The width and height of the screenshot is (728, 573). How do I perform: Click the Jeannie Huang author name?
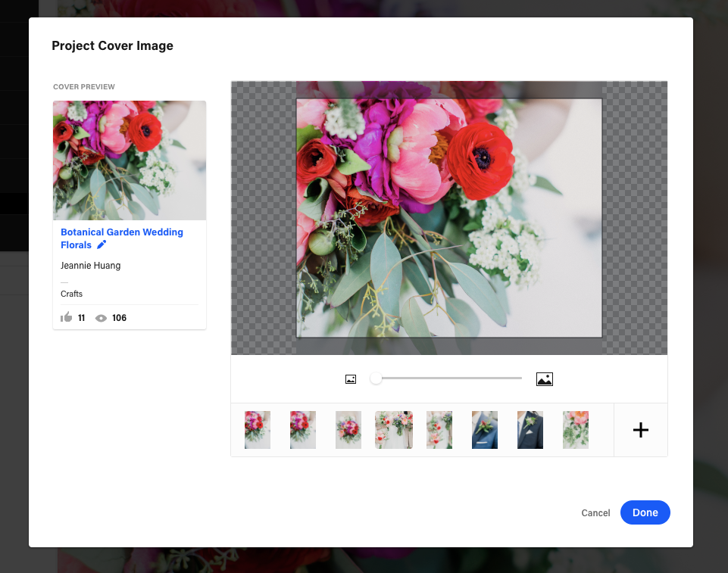(91, 266)
